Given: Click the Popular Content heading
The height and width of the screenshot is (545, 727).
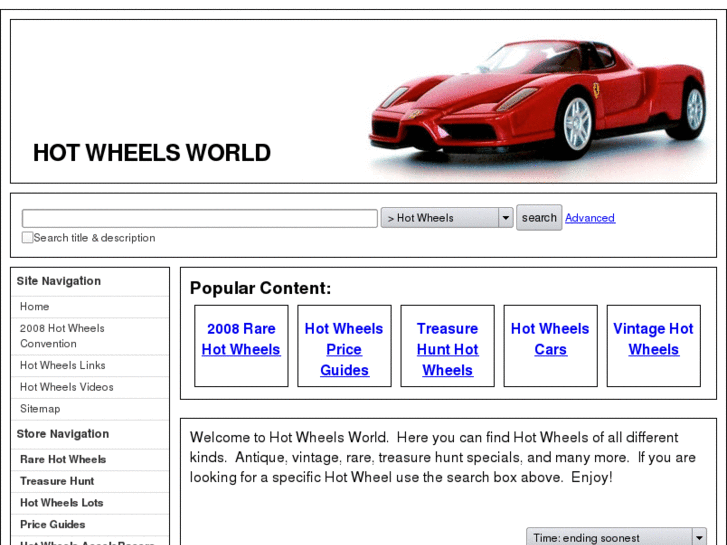Looking at the screenshot, I should coord(261,288).
